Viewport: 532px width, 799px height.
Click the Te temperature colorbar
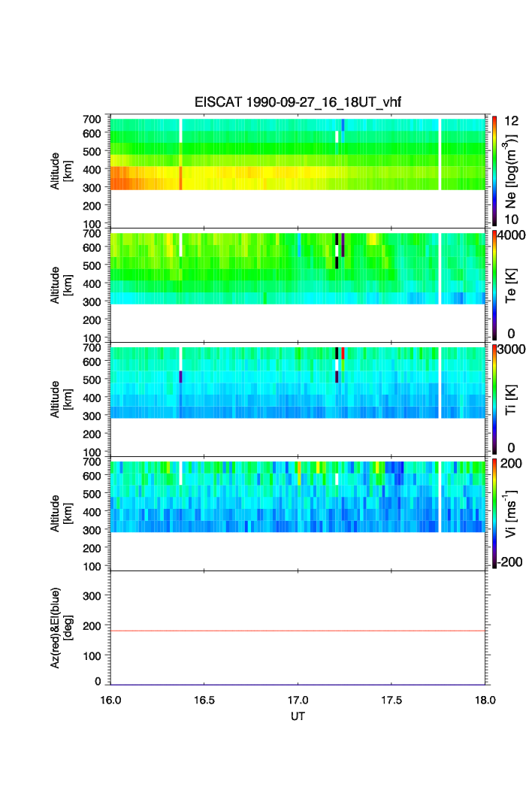494,286
